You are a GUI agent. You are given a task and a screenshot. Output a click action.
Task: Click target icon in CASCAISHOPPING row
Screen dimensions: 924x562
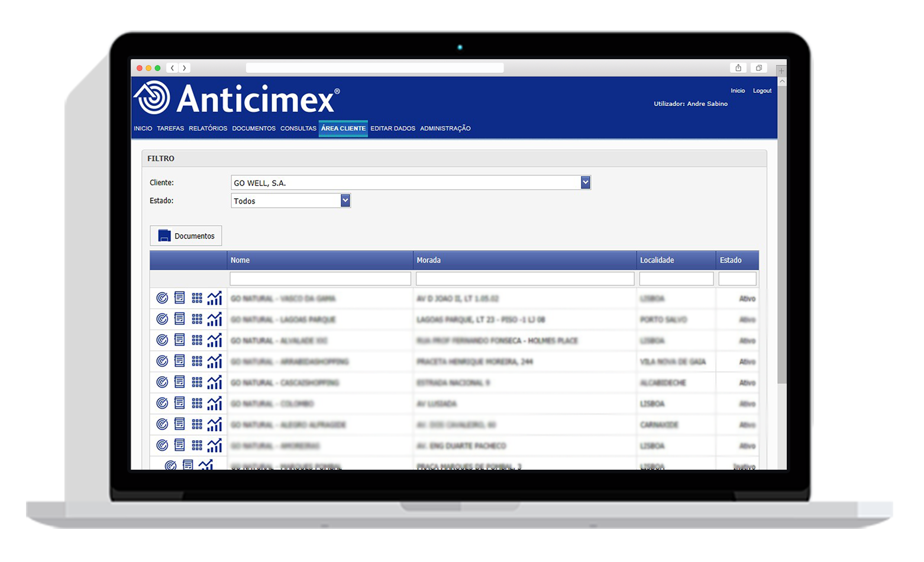pyautogui.click(x=162, y=382)
